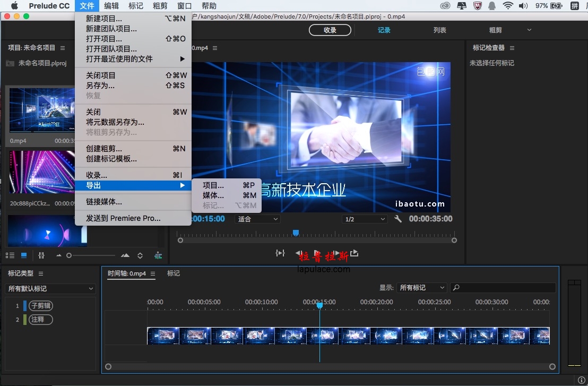The height and width of the screenshot is (386, 588).
Task: Click the 00:00:35:00 duration timecode
Action: tap(430, 219)
